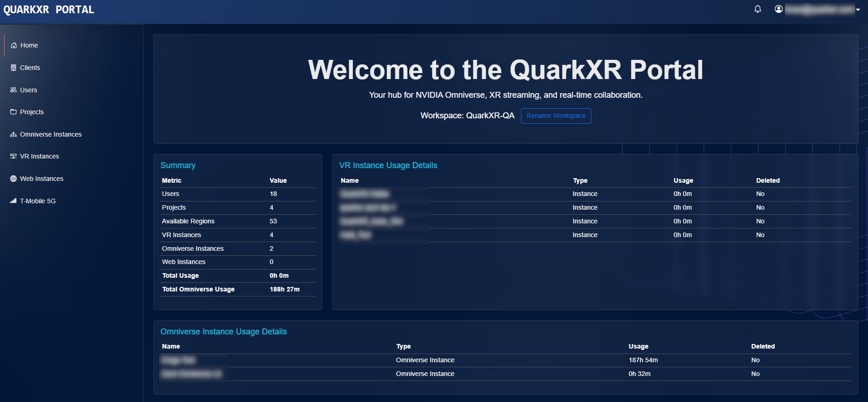Image resolution: width=868 pixels, height=402 pixels.
Task: Open the notifications bell
Action: pos(758,9)
